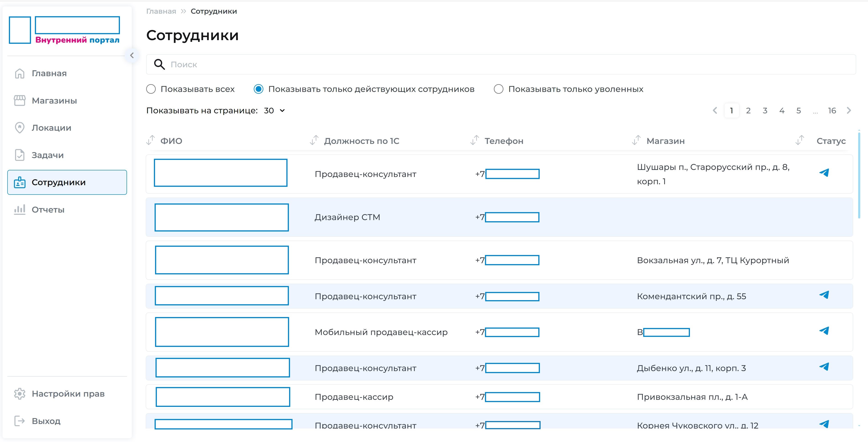Click Telegram icon in Шушары row

coord(824,173)
